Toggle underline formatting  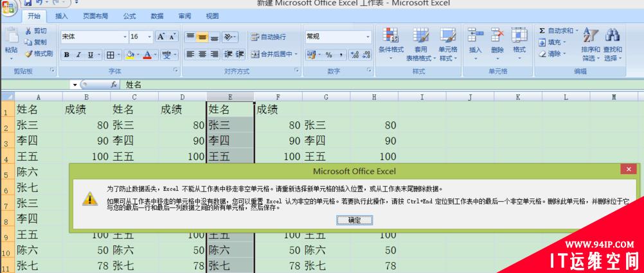coord(89,55)
